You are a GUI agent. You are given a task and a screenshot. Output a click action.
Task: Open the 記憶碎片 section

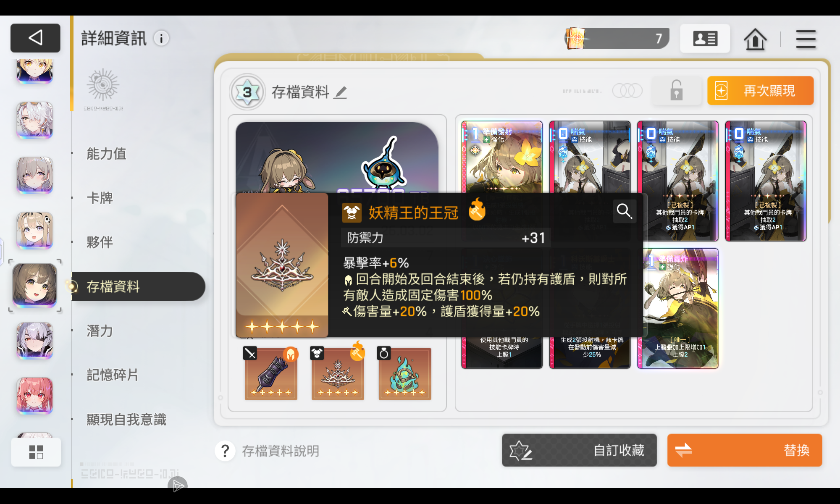point(113,375)
